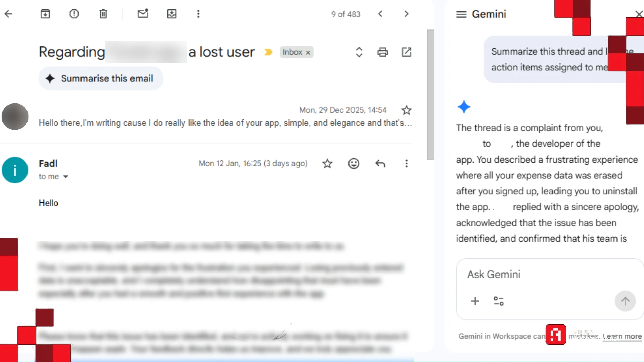The image size is (644, 362).
Task: Expand or collapse all messages in thread
Action: [359, 52]
